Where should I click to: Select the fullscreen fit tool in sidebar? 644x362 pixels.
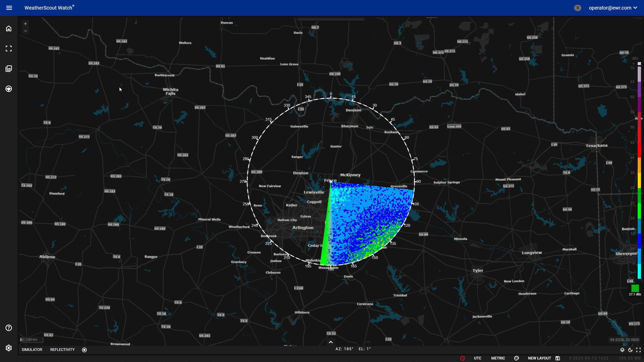(x=9, y=49)
